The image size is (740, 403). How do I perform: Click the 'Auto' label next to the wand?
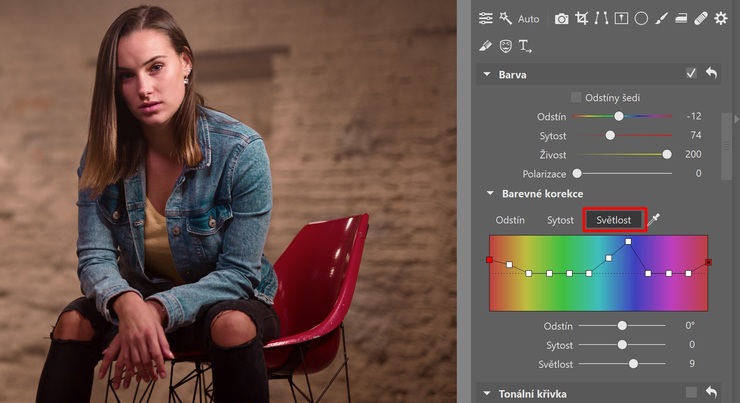click(x=529, y=19)
